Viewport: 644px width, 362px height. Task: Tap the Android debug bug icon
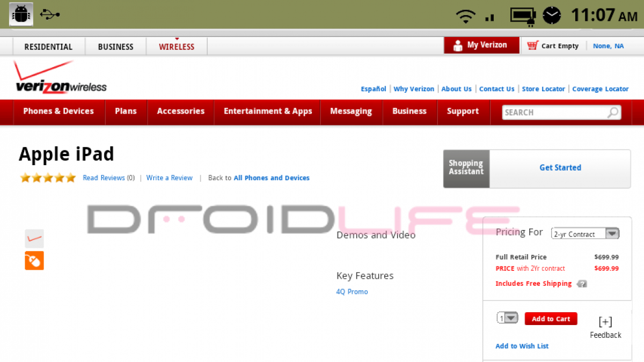coord(21,14)
